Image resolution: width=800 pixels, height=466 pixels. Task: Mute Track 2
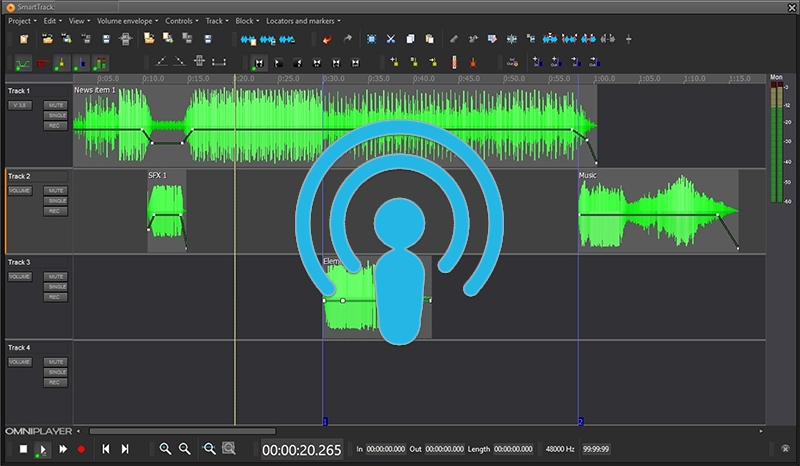click(x=56, y=190)
